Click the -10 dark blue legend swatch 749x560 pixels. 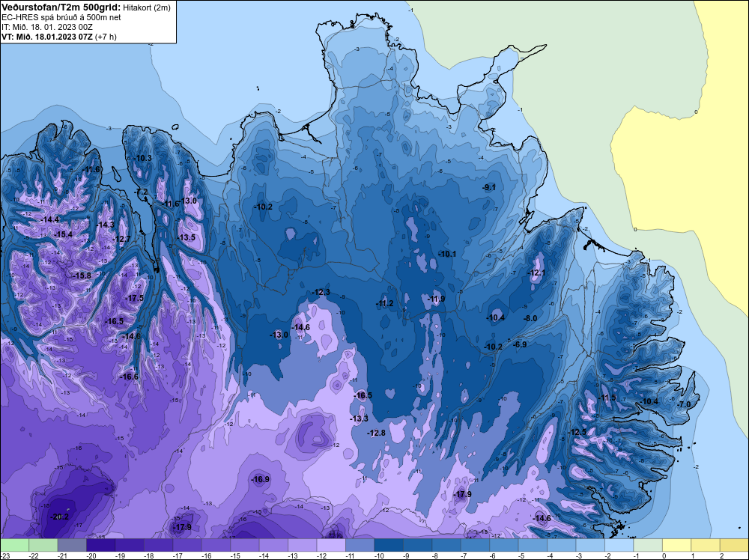[388, 545]
